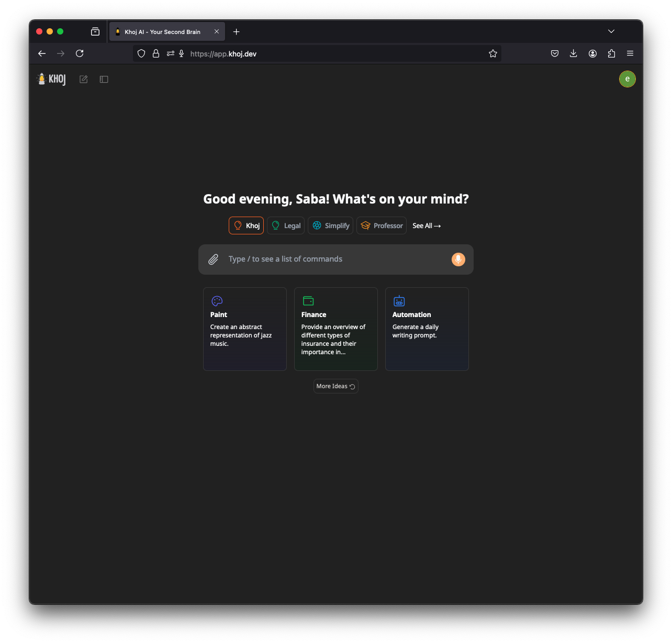This screenshot has width=672, height=643.
Task: Open the Firefox application menu
Action: coord(630,53)
